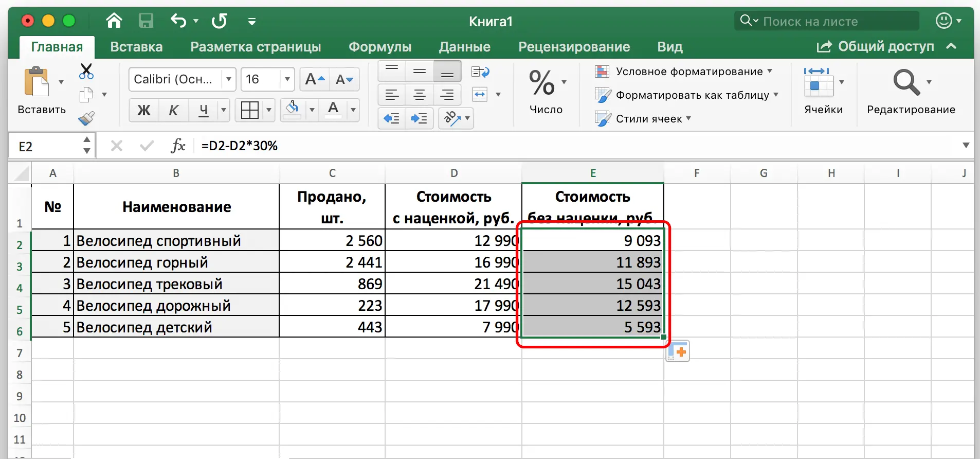Toggle italic К formatting
Screen dimensions: 980x459
tap(174, 110)
